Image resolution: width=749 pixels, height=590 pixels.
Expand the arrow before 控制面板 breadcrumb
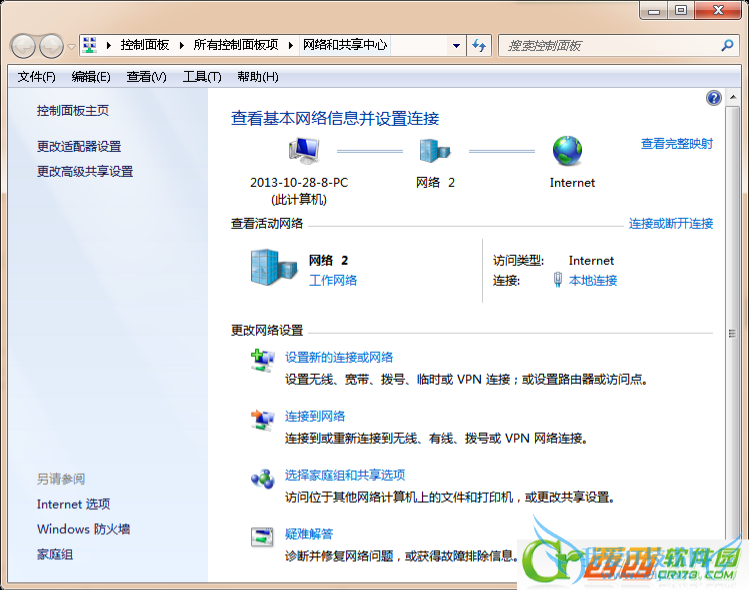coord(109,45)
